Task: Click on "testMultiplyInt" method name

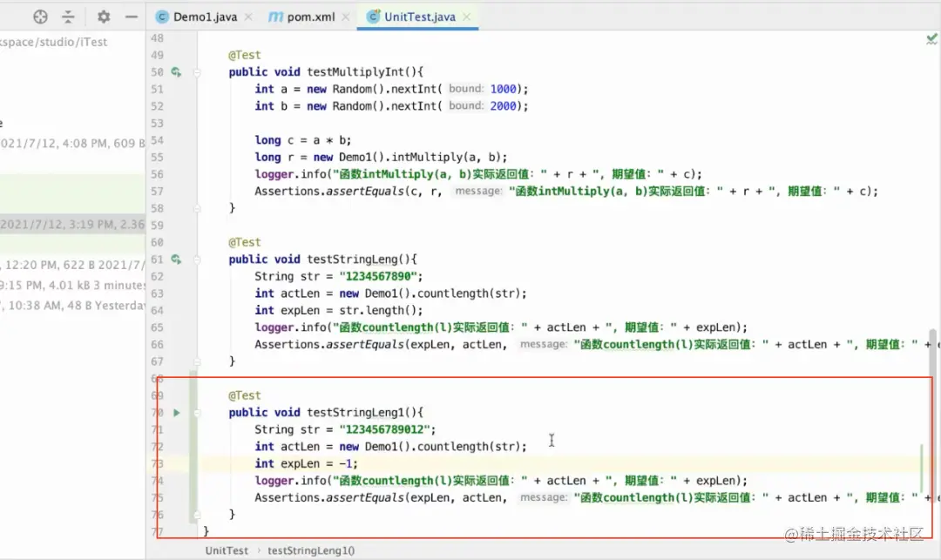Action: [x=355, y=72]
